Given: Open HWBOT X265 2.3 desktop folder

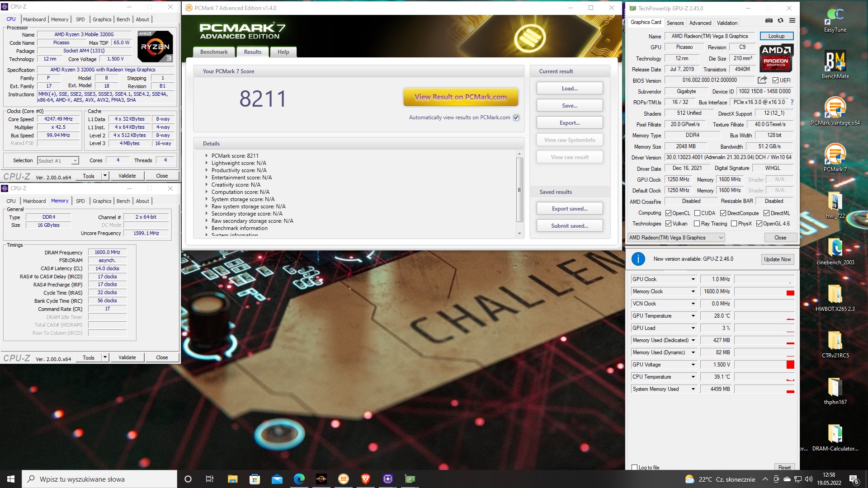Looking at the screenshot, I should pyautogui.click(x=835, y=298).
